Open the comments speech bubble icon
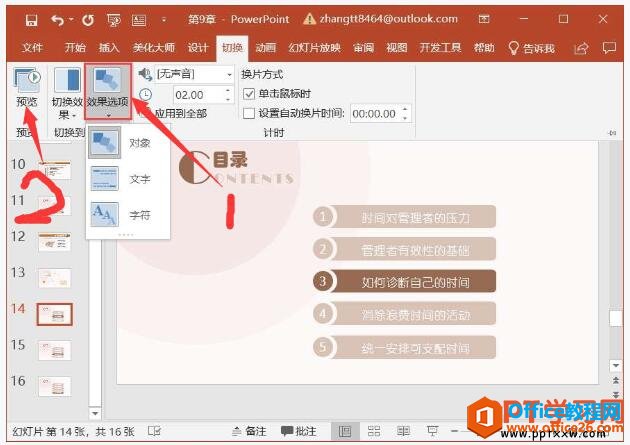Screen dimensions: 630x445 click(x=609, y=48)
